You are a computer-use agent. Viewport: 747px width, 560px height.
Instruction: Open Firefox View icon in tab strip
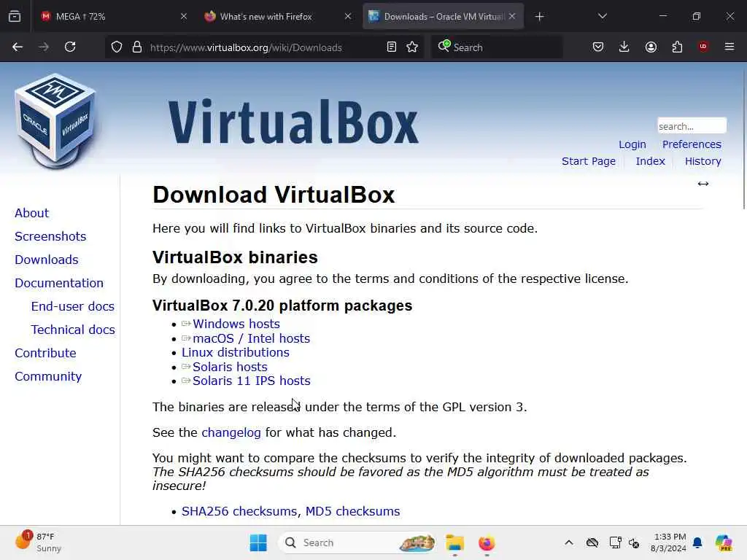[15, 16]
